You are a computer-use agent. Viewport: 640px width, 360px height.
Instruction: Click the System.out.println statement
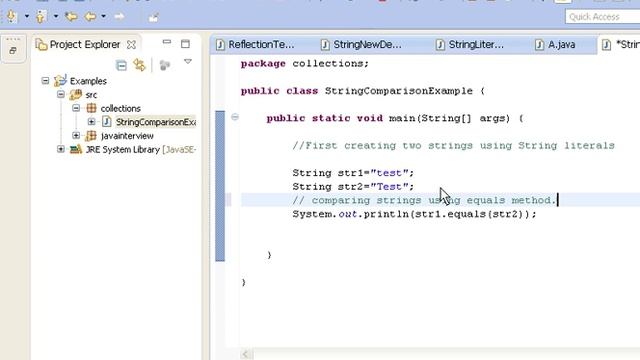pyautogui.click(x=414, y=214)
